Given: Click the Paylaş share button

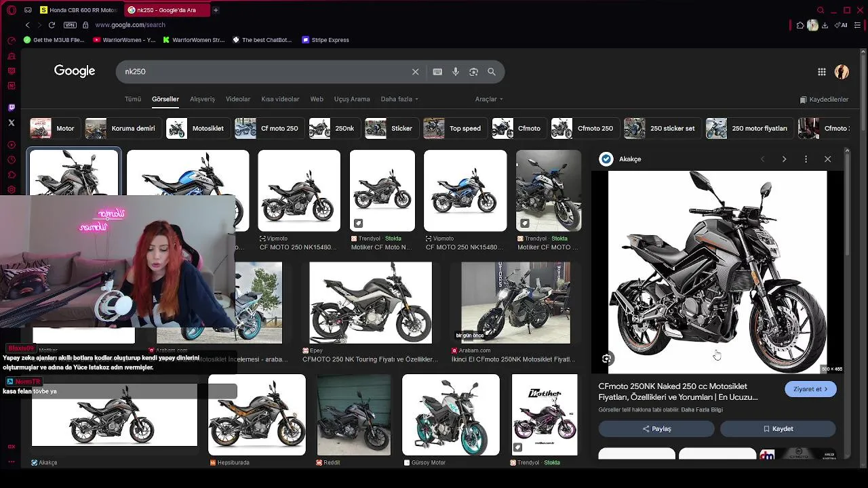Looking at the screenshot, I should pos(656,429).
